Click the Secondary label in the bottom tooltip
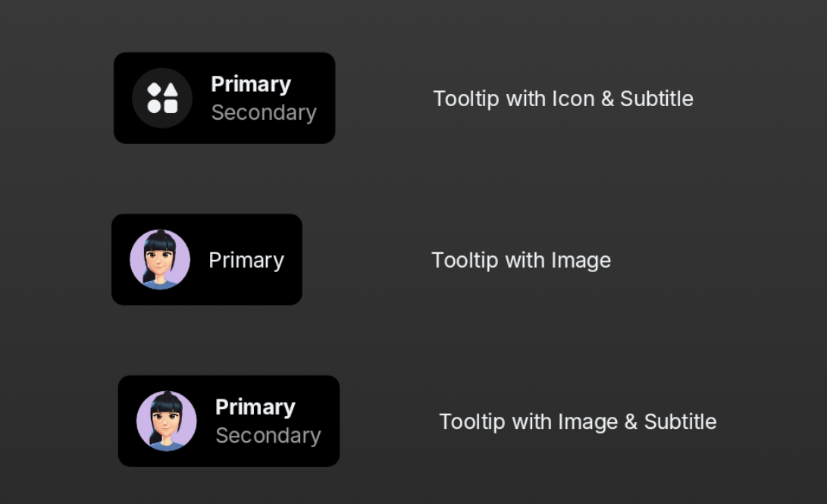The image size is (827, 504). pos(267,437)
